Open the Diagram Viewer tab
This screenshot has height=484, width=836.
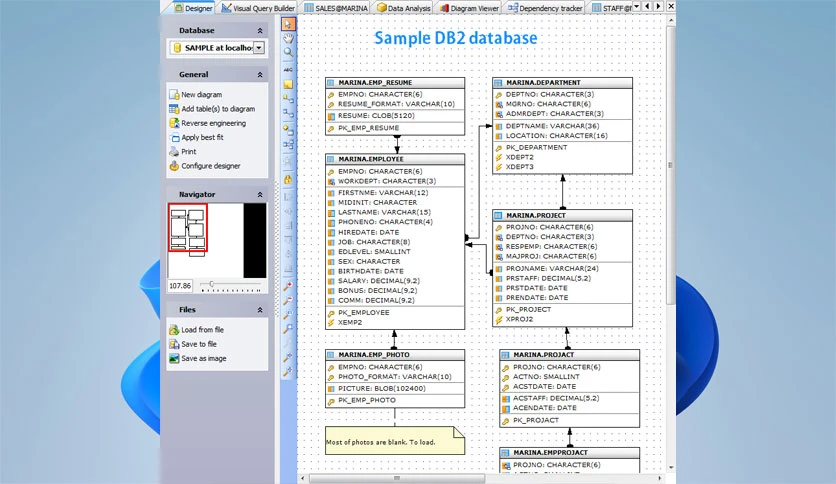click(469, 8)
